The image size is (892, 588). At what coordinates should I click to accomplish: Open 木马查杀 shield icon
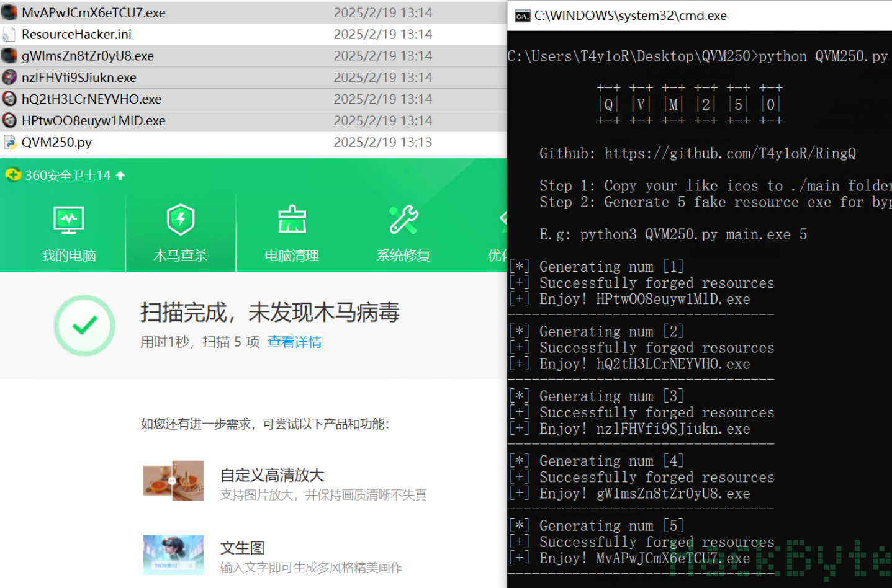point(181,220)
